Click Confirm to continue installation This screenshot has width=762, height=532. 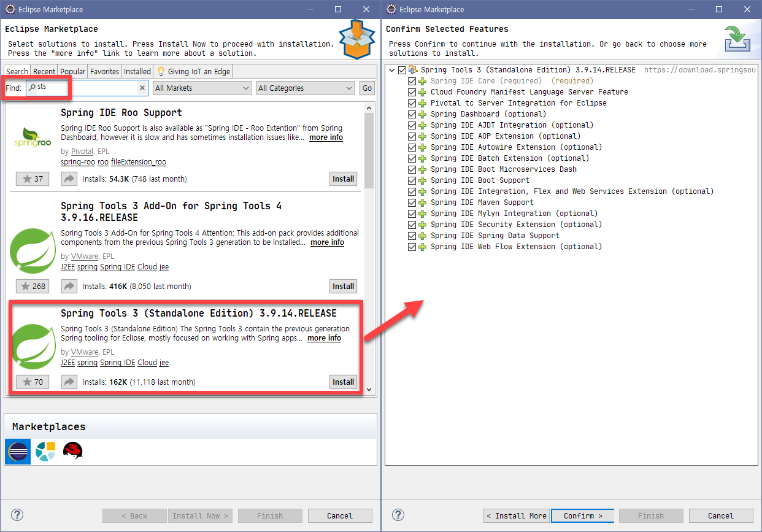tap(583, 515)
